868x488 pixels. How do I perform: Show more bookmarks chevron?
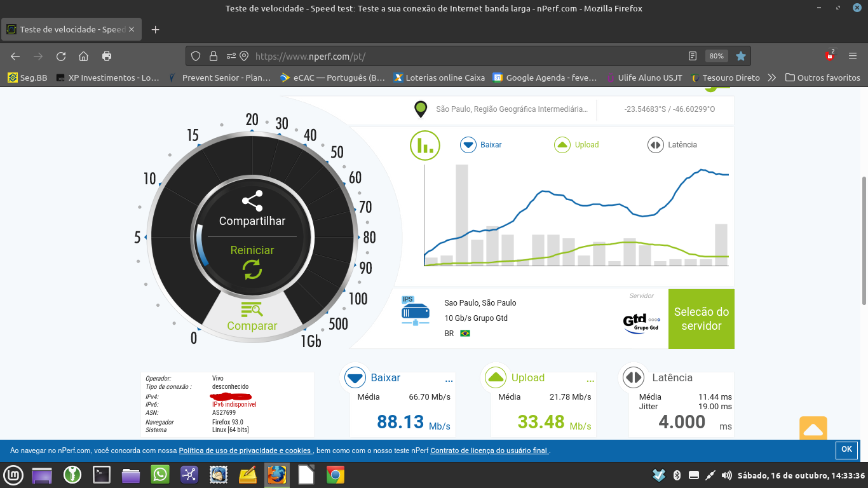pos(771,78)
